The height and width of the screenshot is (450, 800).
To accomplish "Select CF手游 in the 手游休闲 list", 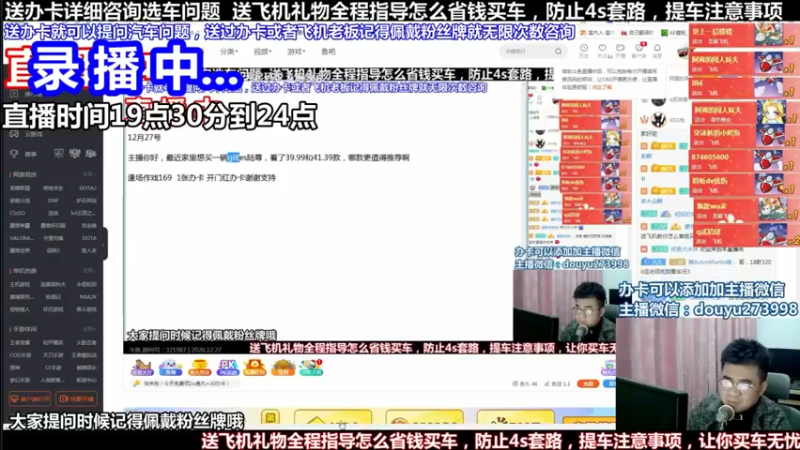I will (x=53, y=367).
